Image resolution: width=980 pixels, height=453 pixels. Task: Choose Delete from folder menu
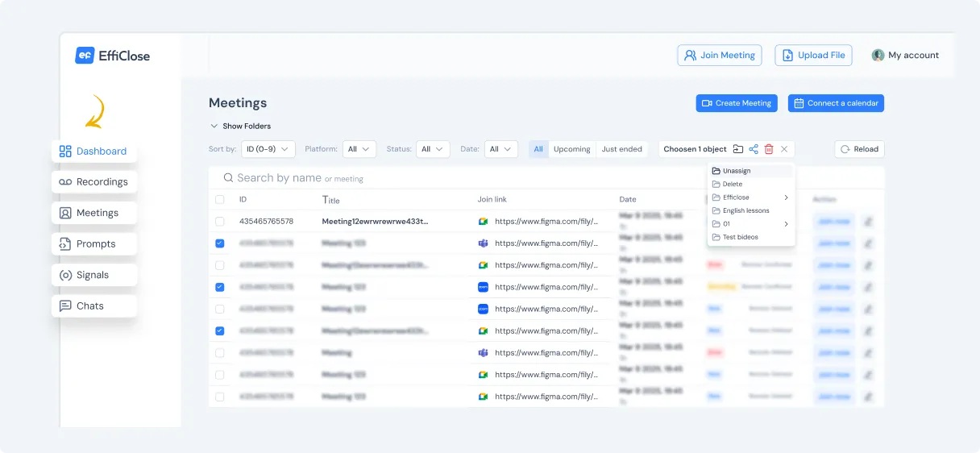click(751, 184)
